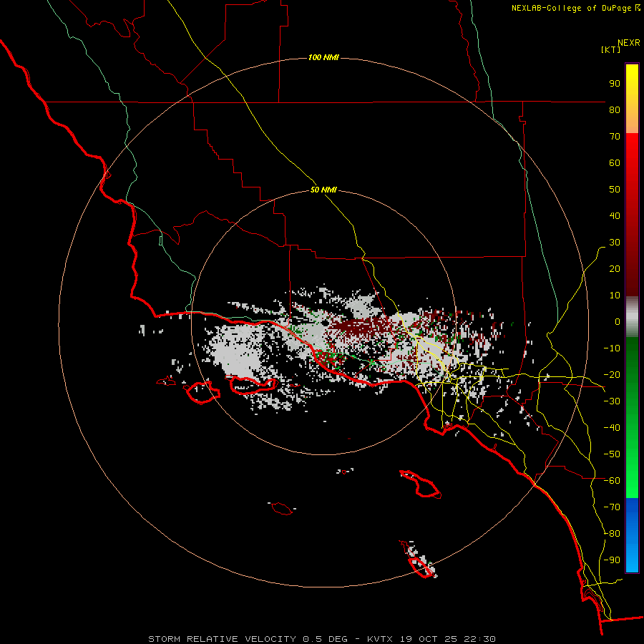The width and height of the screenshot is (644, 644).
Task: Click the -30 value on velocity scale
Action: coord(612,401)
